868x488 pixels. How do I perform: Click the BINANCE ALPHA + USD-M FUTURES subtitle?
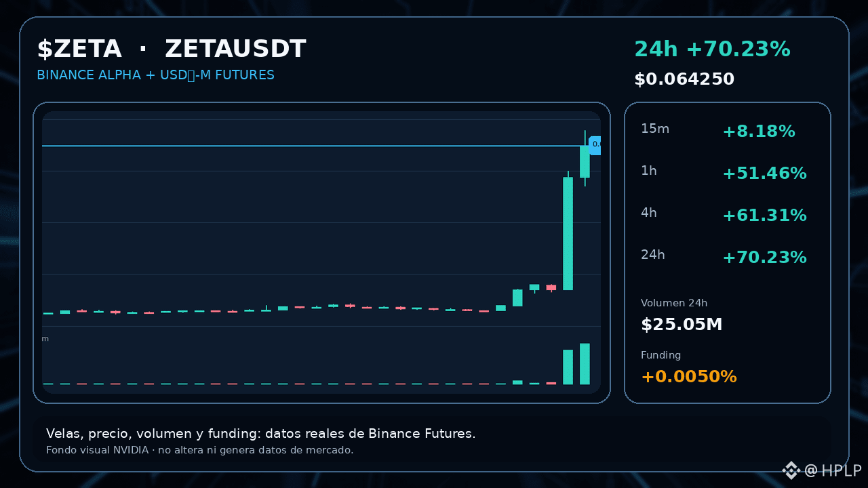pyautogui.click(x=155, y=75)
